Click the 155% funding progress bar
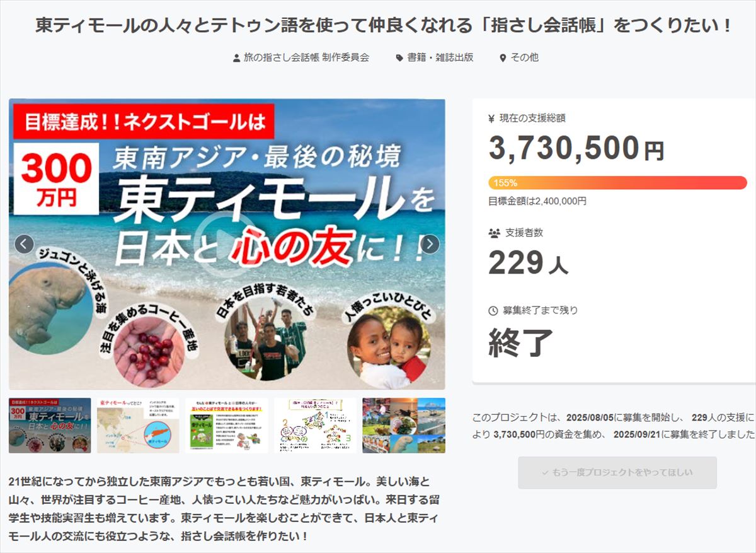The width and height of the screenshot is (756, 553). (x=617, y=183)
